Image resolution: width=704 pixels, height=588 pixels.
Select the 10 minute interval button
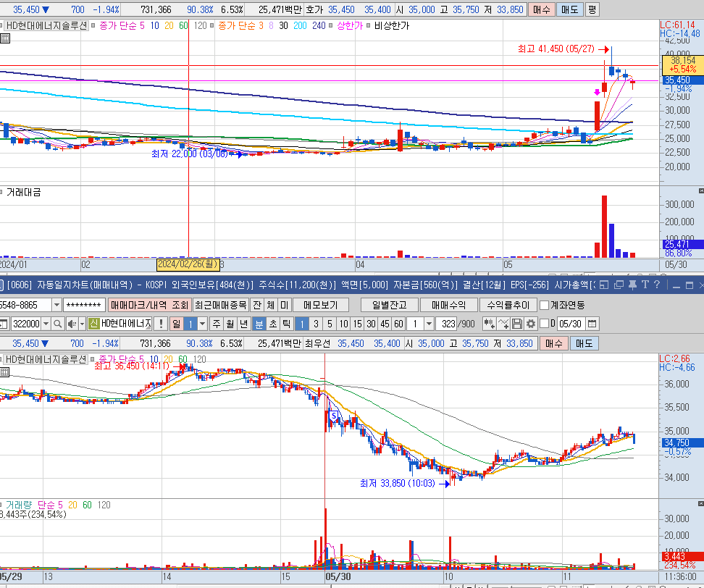coord(343,324)
